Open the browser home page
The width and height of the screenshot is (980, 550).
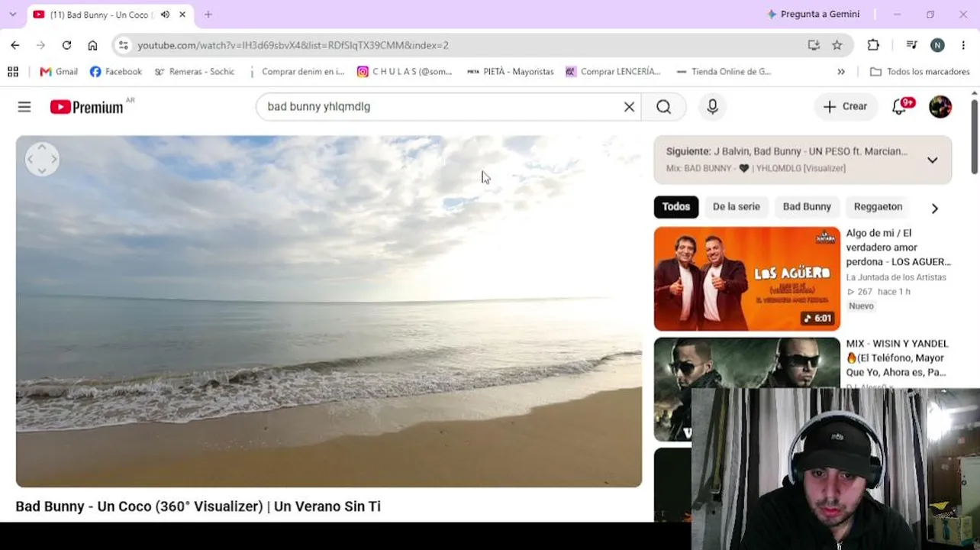[92, 45]
